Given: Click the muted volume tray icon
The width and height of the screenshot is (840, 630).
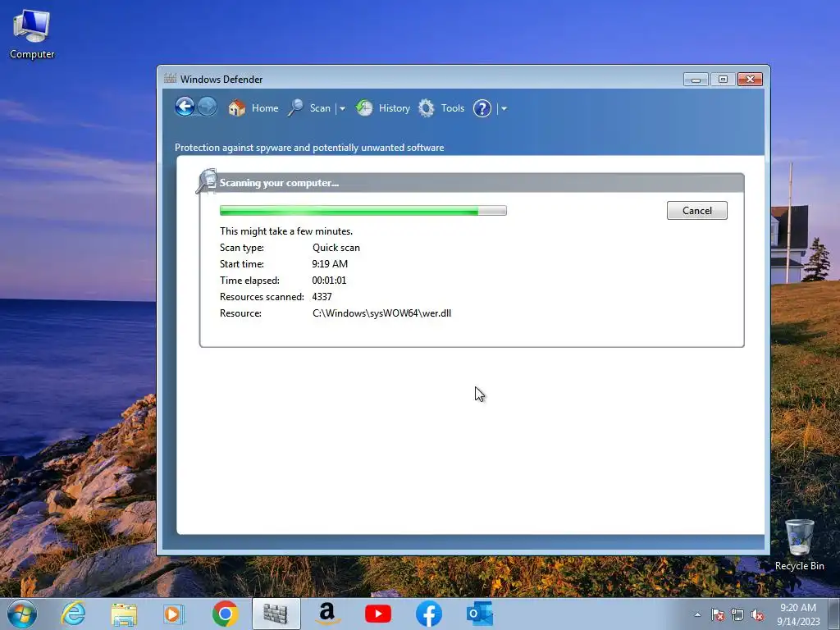Looking at the screenshot, I should click(757, 614).
